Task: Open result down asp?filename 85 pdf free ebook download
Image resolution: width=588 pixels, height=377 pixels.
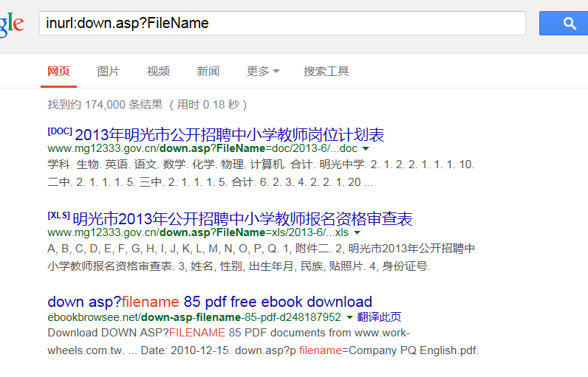Action: (x=210, y=302)
